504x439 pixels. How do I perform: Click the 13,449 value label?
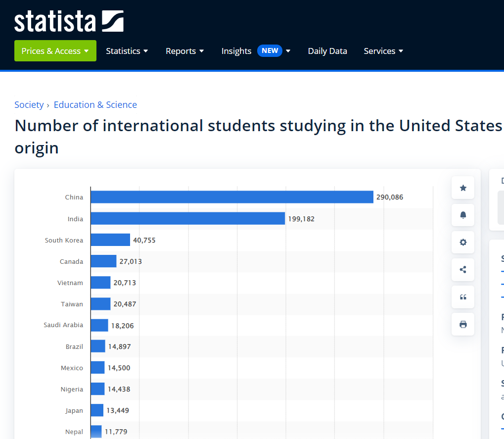coord(118,410)
